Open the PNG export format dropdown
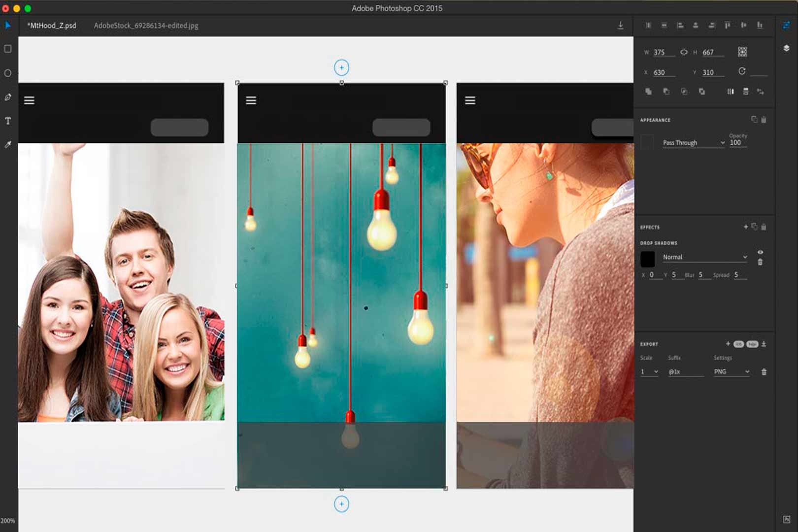This screenshot has height=532, width=798. click(x=731, y=372)
